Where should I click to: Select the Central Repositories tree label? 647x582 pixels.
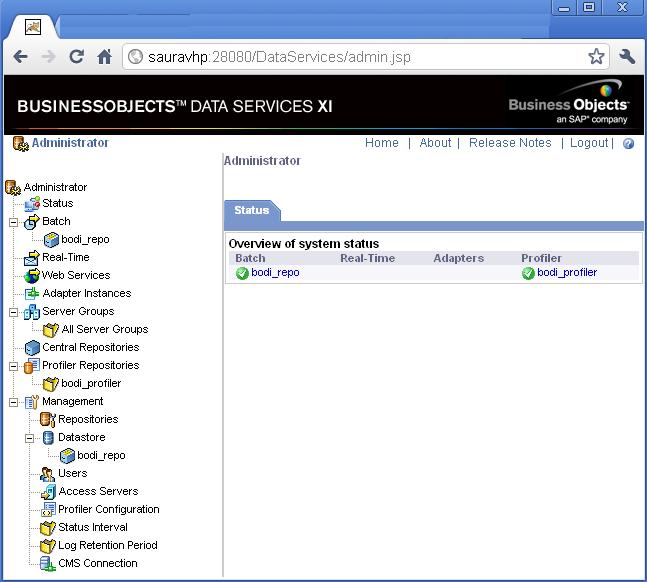tap(90, 347)
